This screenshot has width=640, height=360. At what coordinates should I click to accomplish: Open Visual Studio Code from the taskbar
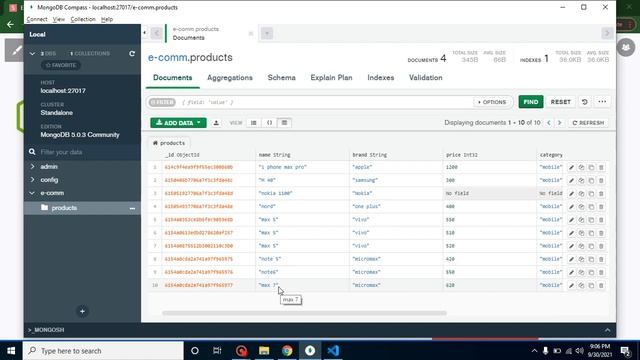(x=333, y=351)
